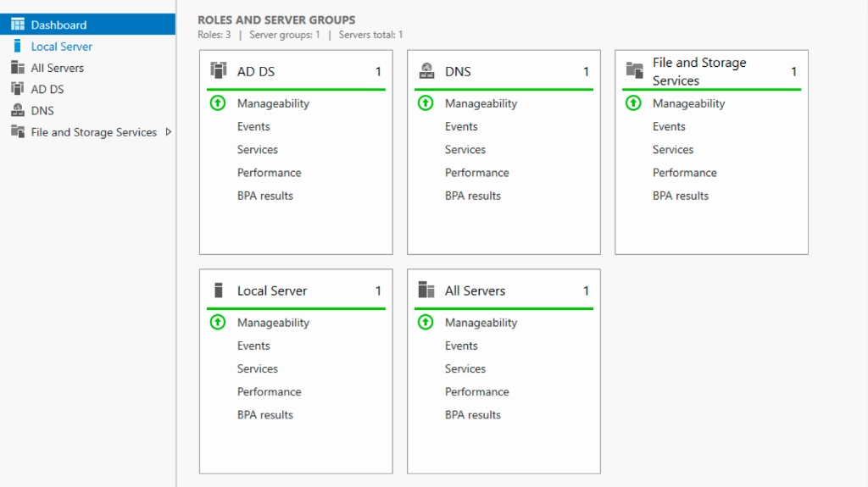The height and width of the screenshot is (487, 868).
Task: Click green Manageability arrow in Local Server tile
Action: click(218, 323)
